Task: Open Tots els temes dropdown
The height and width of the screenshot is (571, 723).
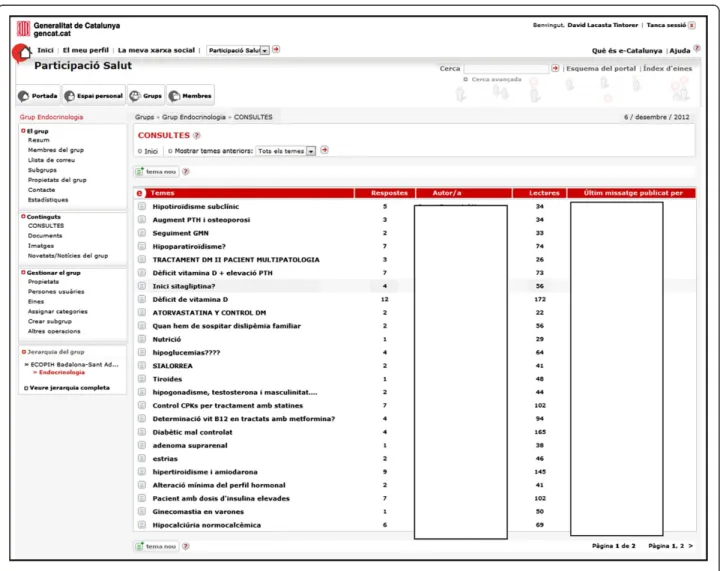Action: 285,151
